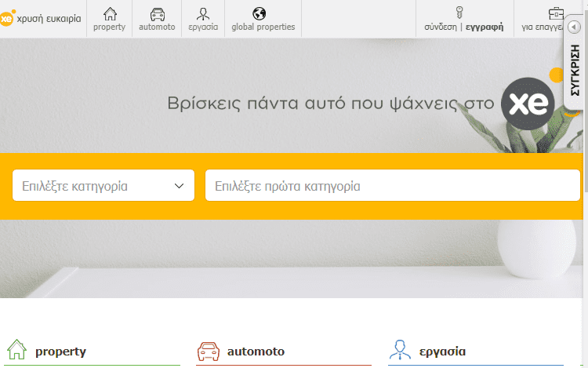Click the εγγραφή register link
The image size is (588, 368).
point(485,27)
